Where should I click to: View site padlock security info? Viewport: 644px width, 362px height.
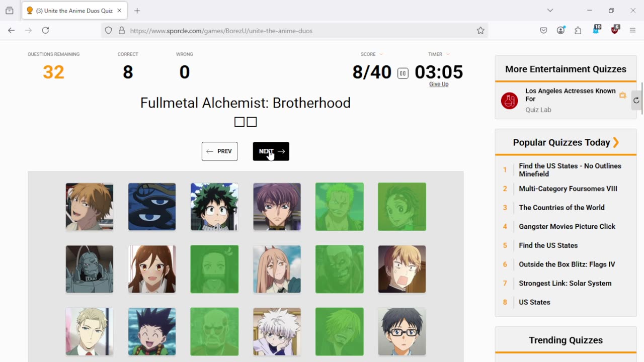tap(121, 31)
